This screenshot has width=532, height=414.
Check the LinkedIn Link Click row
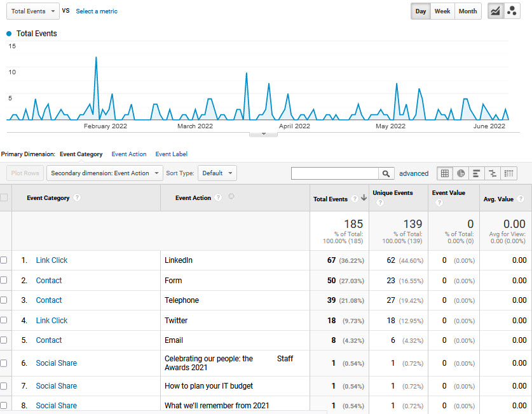point(4,260)
